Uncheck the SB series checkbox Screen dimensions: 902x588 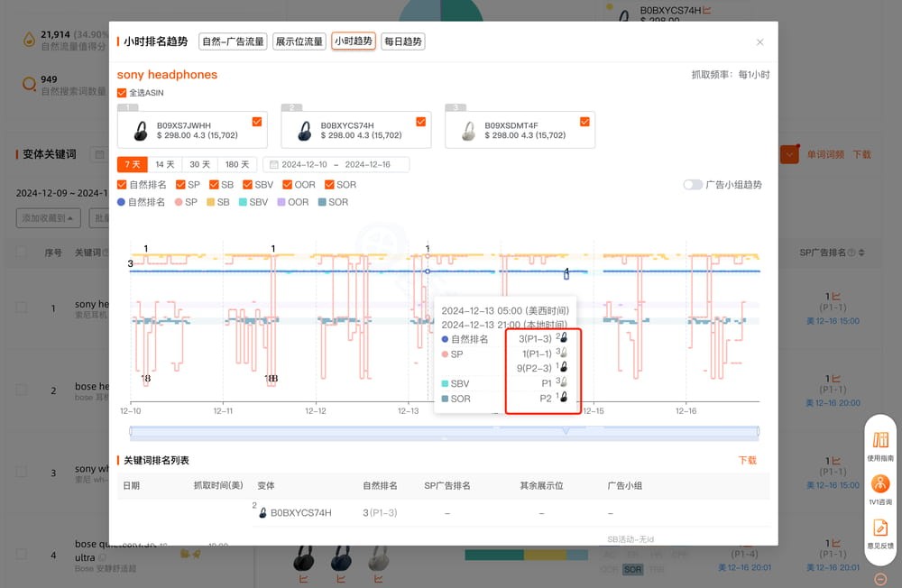pyautogui.click(x=214, y=185)
